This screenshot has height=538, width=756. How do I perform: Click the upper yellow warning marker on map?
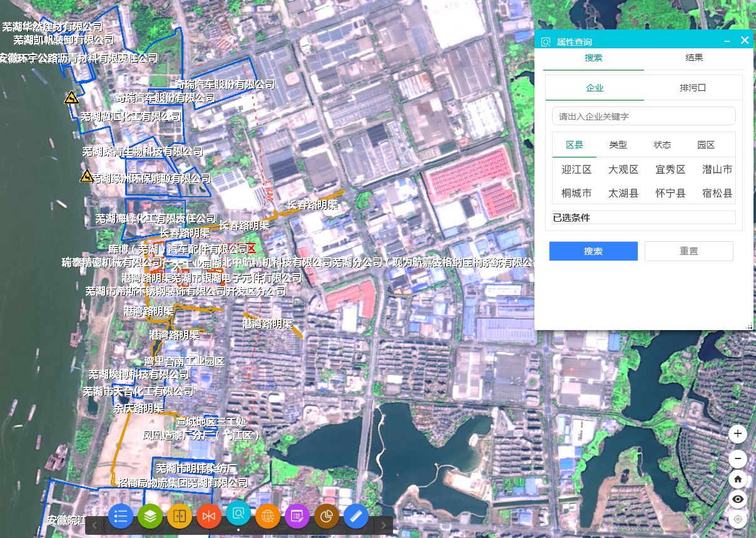point(71,98)
